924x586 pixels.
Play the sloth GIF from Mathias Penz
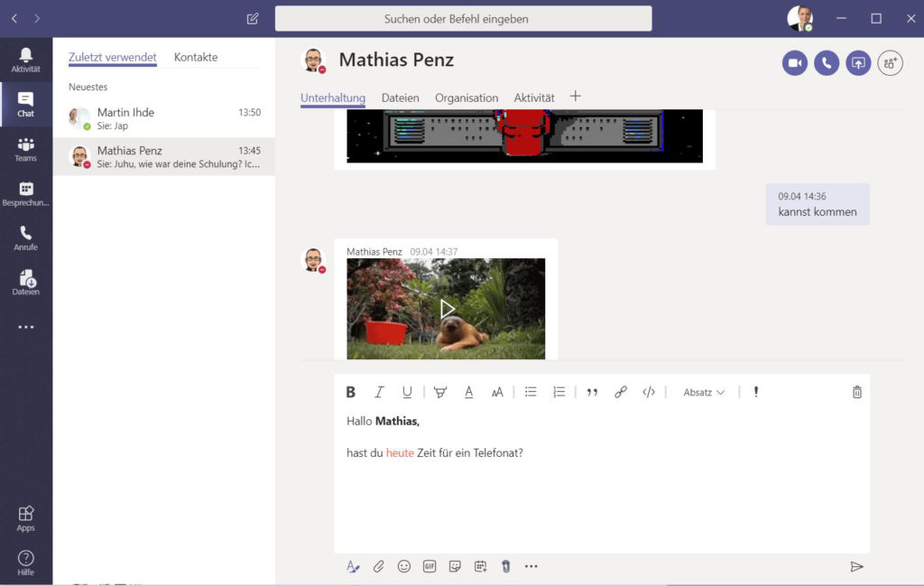click(x=446, y=309)
